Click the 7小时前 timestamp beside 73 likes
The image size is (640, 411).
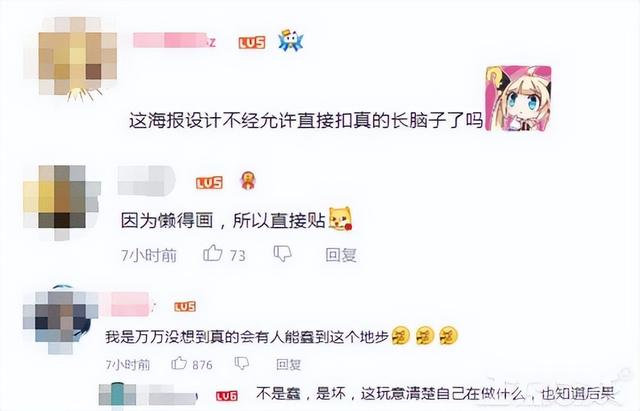pyautogui.click(x=149, y=255)
